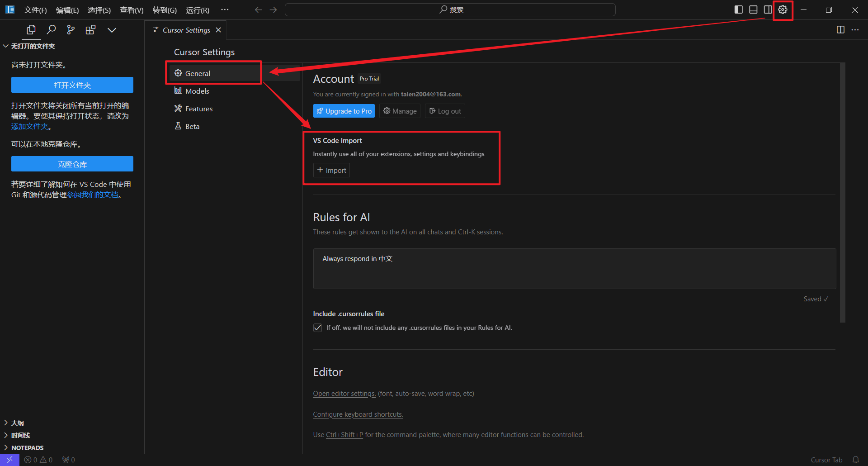Image resolution: width=868 pixels, height=466 pixels.
Task: Open the Explorer view icon in sidebar
Action: (31, 30)
